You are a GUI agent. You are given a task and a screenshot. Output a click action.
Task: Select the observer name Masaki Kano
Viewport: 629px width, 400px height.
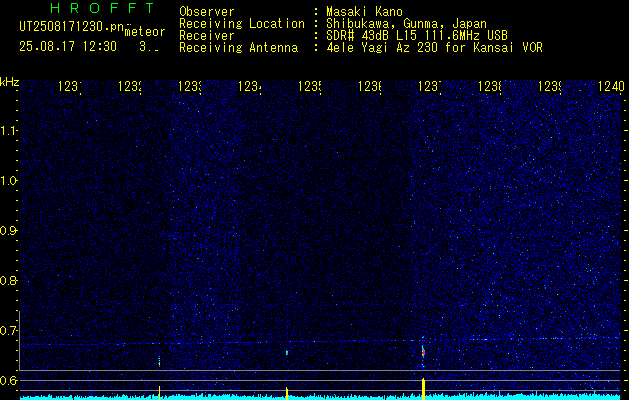point(364,12)
